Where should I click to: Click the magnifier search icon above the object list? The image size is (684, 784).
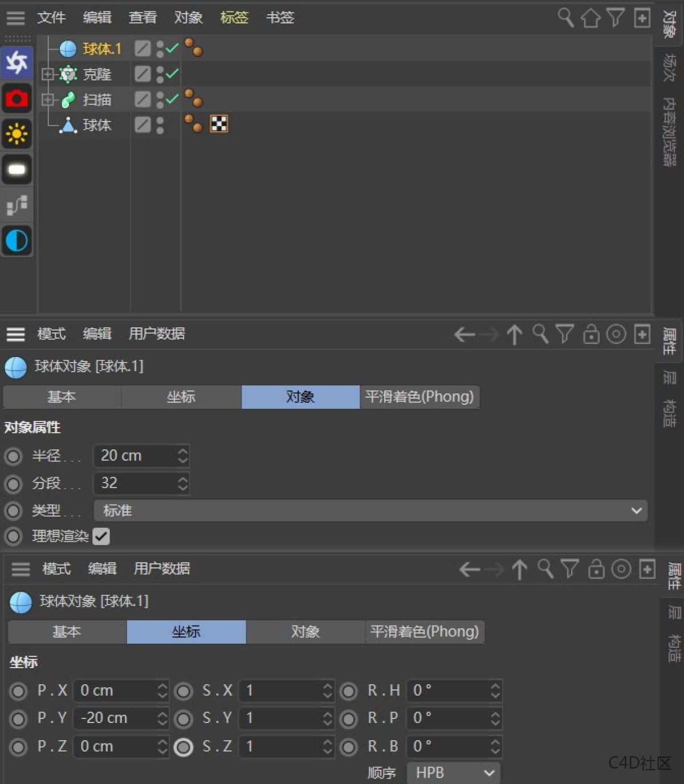(x=566, y=18)
